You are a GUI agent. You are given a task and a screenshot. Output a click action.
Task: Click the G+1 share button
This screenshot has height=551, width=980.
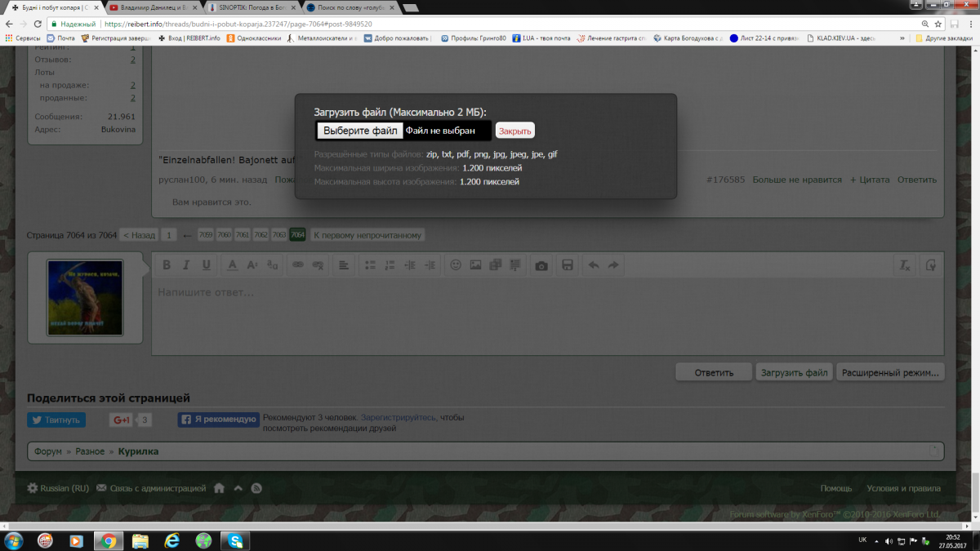coord(121,420)
